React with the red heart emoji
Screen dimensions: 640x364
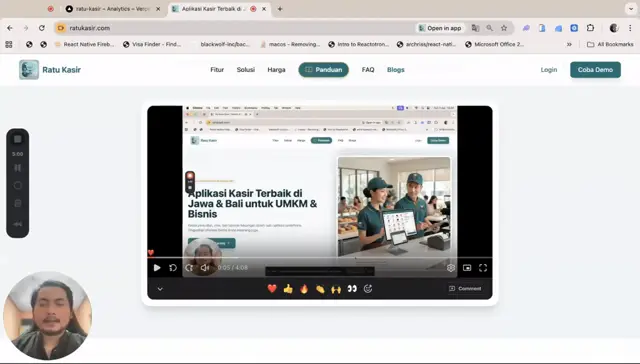(272, 289)
